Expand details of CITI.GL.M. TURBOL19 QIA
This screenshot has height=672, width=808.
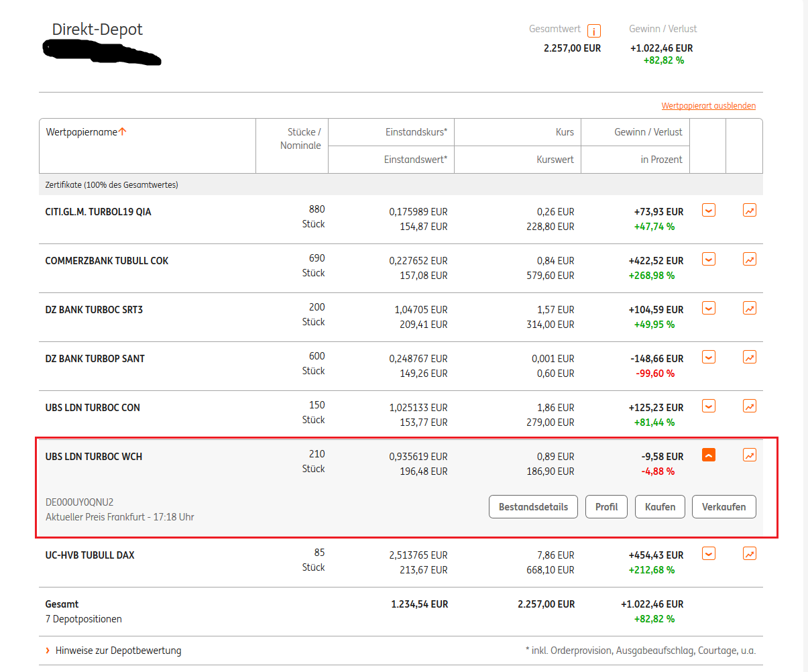709,211
